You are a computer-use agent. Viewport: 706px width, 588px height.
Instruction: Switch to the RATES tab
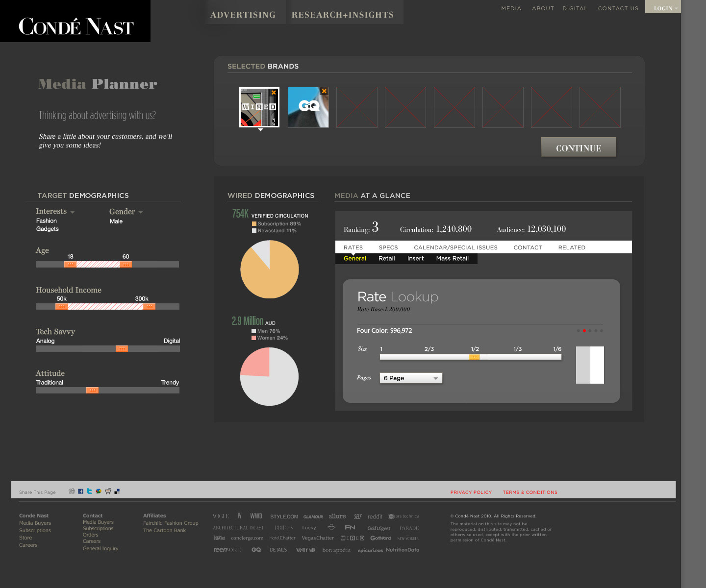[353, 247]
